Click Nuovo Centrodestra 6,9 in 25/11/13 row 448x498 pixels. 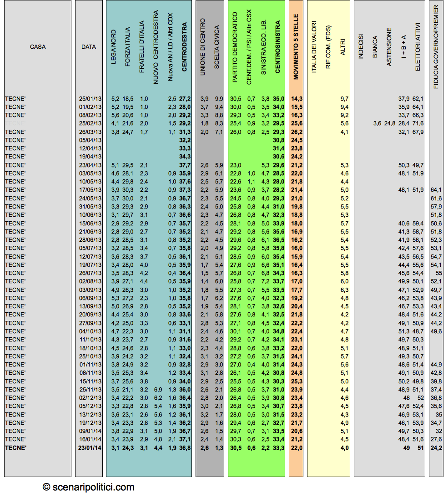158,390
